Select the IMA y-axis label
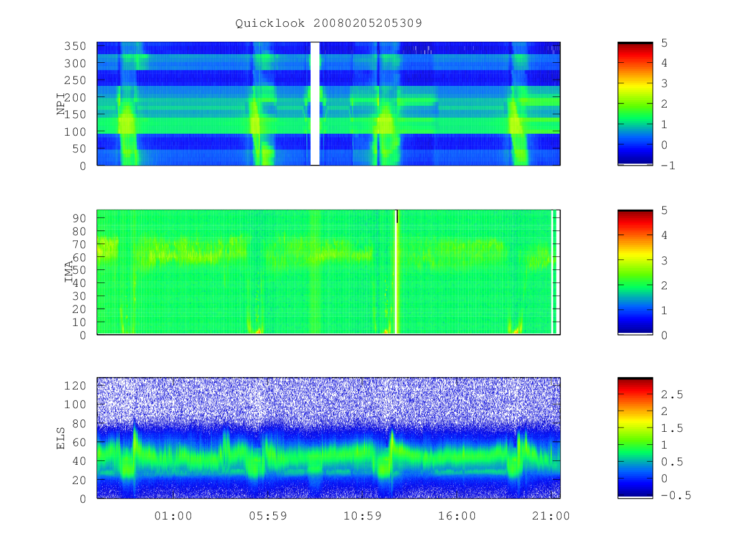747x560 pixels. (68, 272)
